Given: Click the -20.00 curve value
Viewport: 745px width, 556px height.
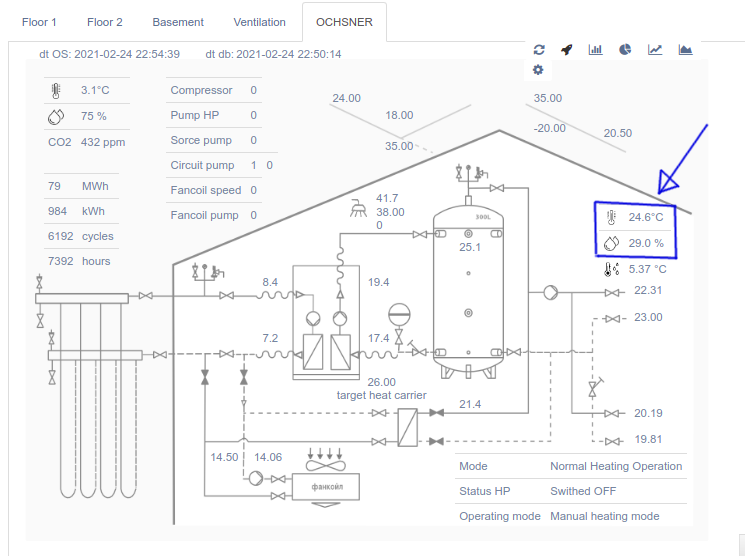Looking at the screenshot, I should [x=549, y=128].
